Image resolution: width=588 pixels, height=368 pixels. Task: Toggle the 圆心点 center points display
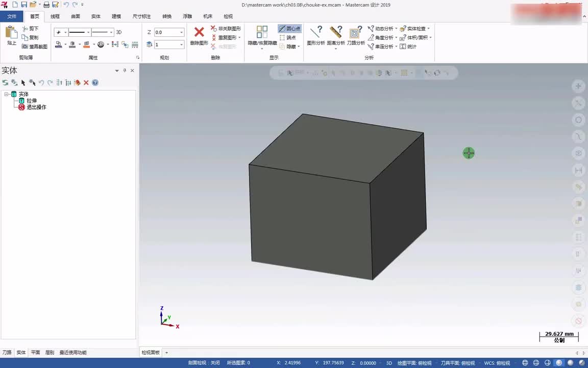click(x=289, y=29)
